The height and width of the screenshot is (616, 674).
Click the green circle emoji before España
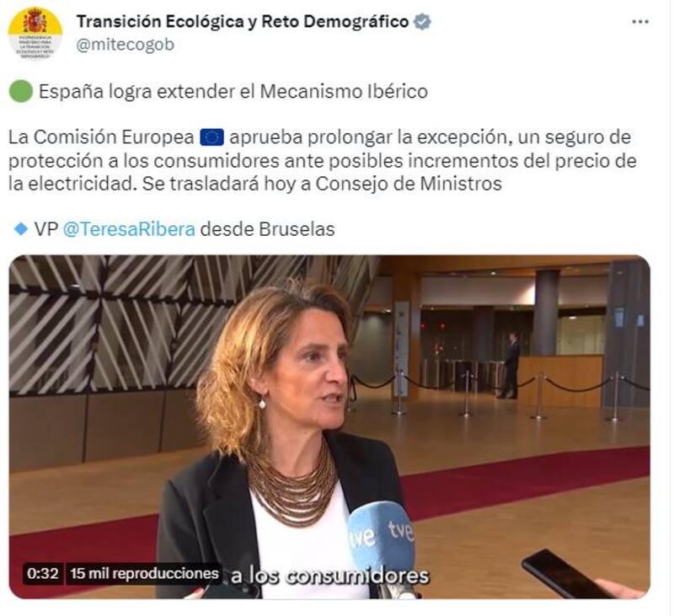(x=20, y=92)
